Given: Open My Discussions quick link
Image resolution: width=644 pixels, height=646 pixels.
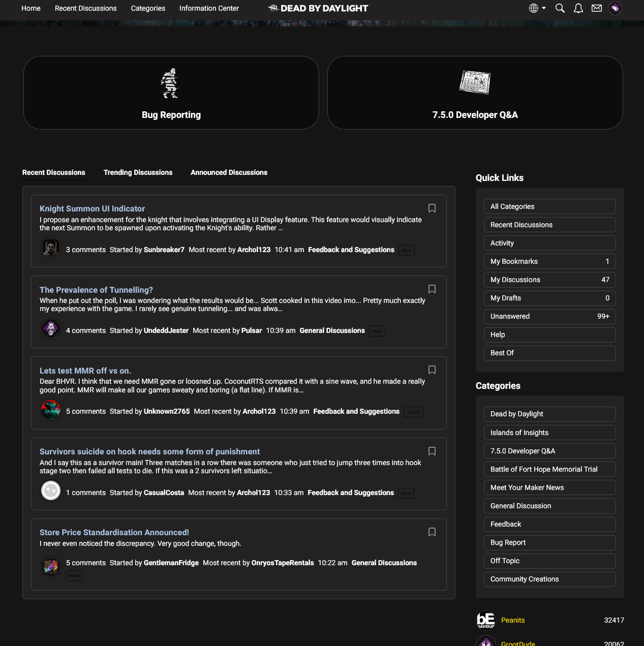Looking at the screenshot, I should (x=550, y=280).
